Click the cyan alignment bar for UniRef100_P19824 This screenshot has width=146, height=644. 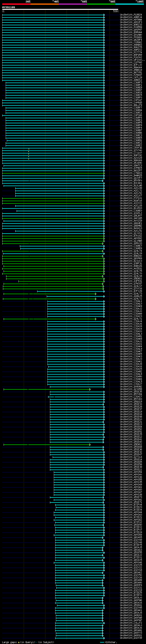pyautogui.click(x=53, y=15)
